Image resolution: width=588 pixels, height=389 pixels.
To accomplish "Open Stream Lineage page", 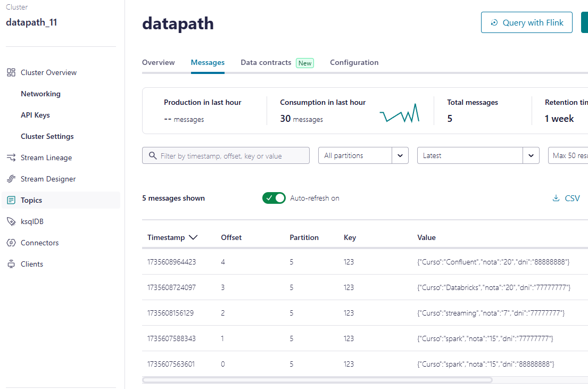I will (46, 158).
